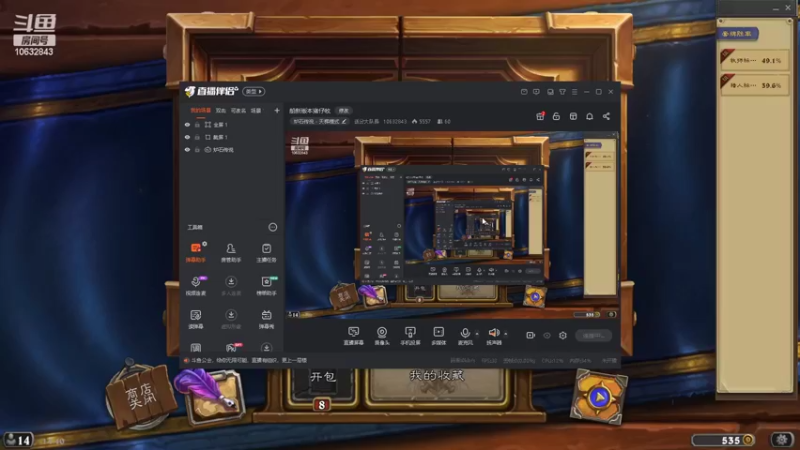Toggle preview eye icon beside settings gear
The width and height of the screenshot is (800, 450).
coord(547,336)
